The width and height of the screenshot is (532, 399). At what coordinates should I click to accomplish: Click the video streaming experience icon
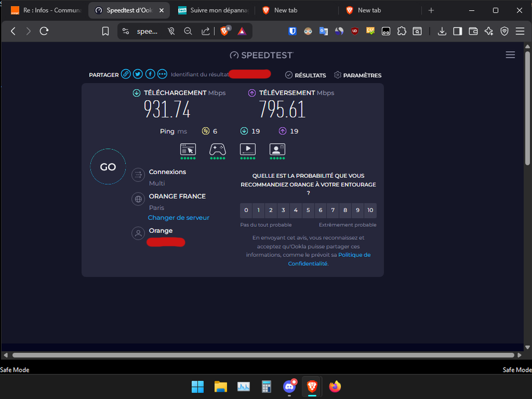[x=248, y=149]
